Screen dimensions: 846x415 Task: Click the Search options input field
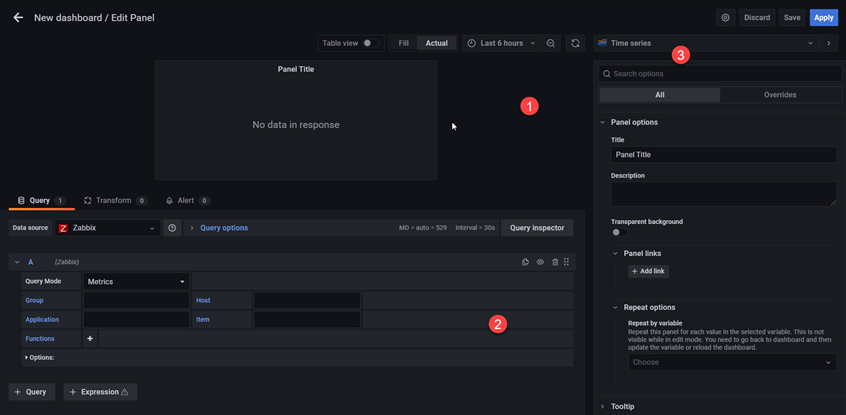(720, 74)
